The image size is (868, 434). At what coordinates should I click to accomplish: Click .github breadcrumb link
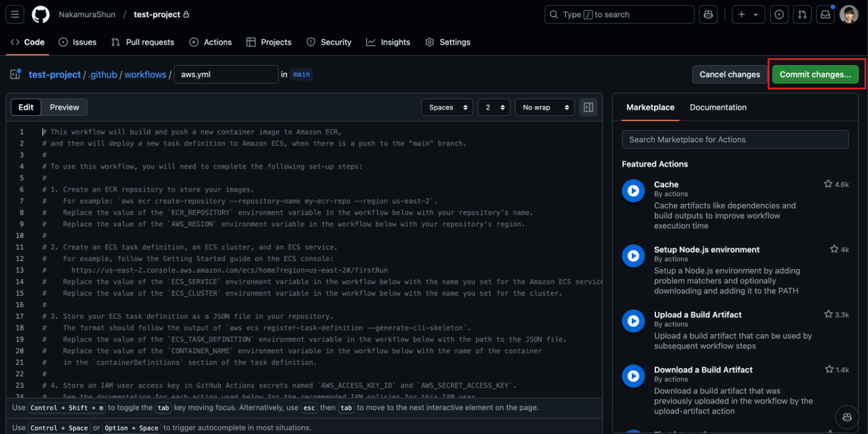pyautogui.click(x=103, y=74)
